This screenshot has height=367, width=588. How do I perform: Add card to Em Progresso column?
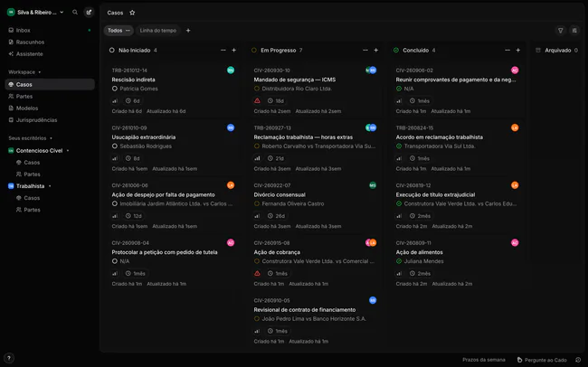click(x=375, y=51)
